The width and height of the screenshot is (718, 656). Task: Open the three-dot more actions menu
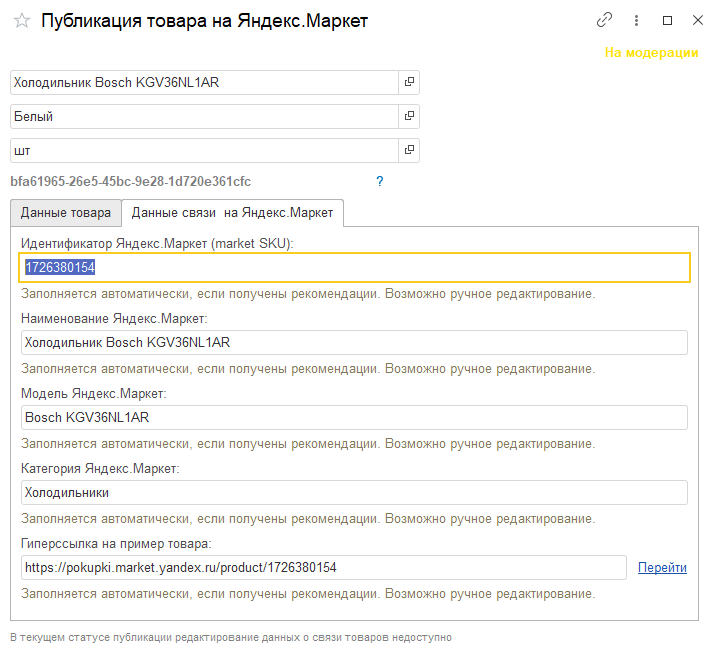[636, 20]
